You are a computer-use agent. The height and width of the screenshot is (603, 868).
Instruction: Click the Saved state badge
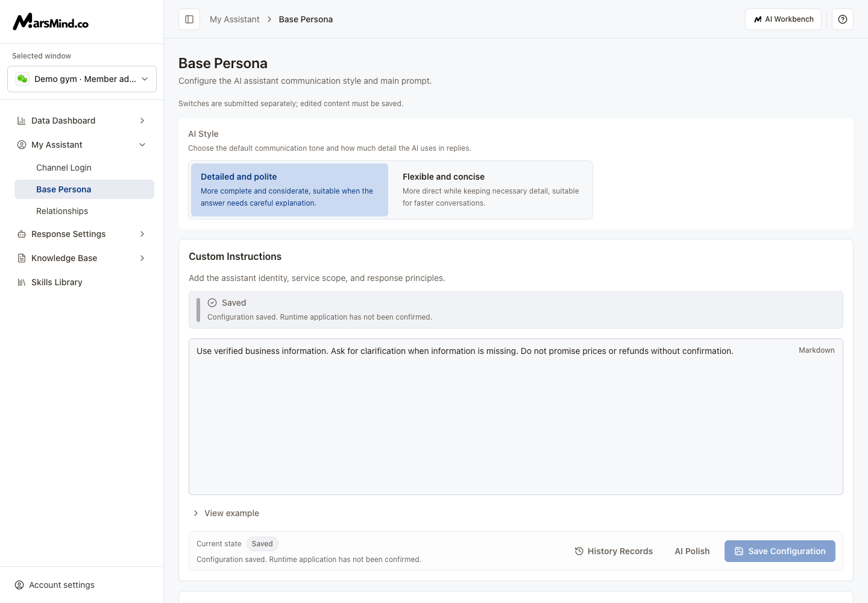point(262,544)
